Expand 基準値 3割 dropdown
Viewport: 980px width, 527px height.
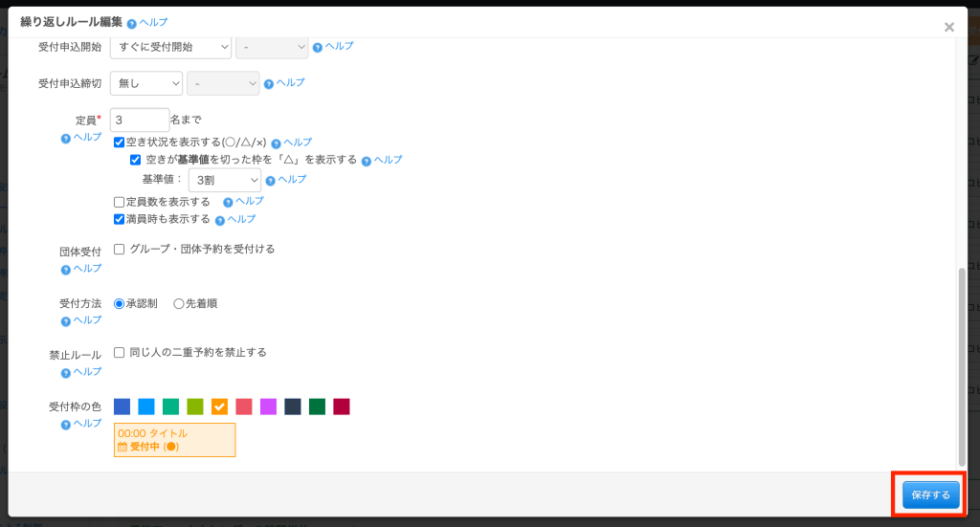click(x=225, y=180)
